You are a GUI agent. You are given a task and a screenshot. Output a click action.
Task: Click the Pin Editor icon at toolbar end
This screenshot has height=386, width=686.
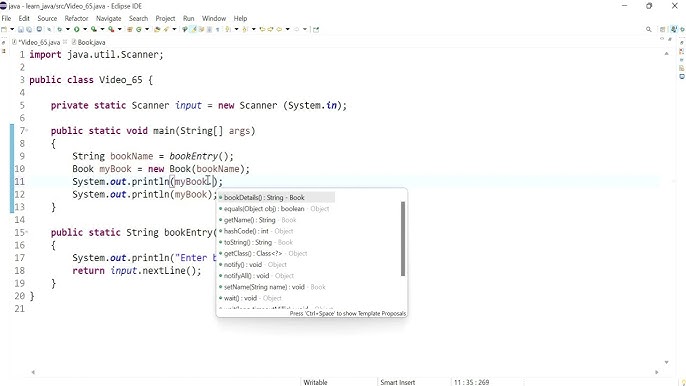316,29
